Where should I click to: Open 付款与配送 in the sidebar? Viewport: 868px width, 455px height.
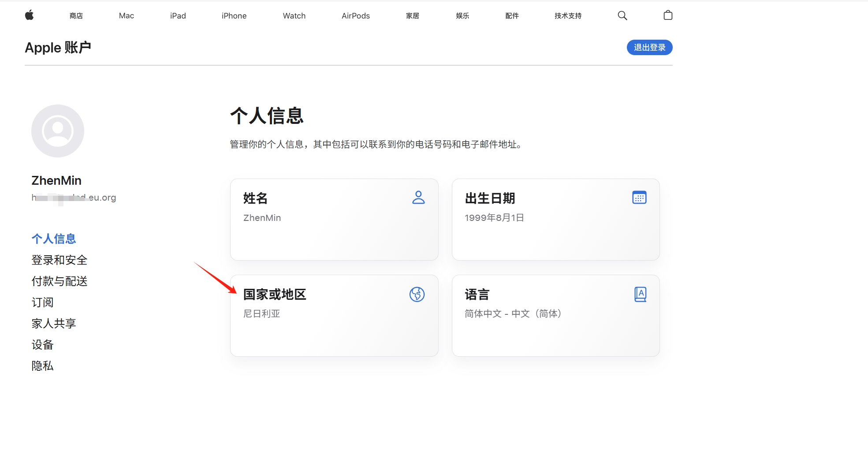tap(60, 281)
